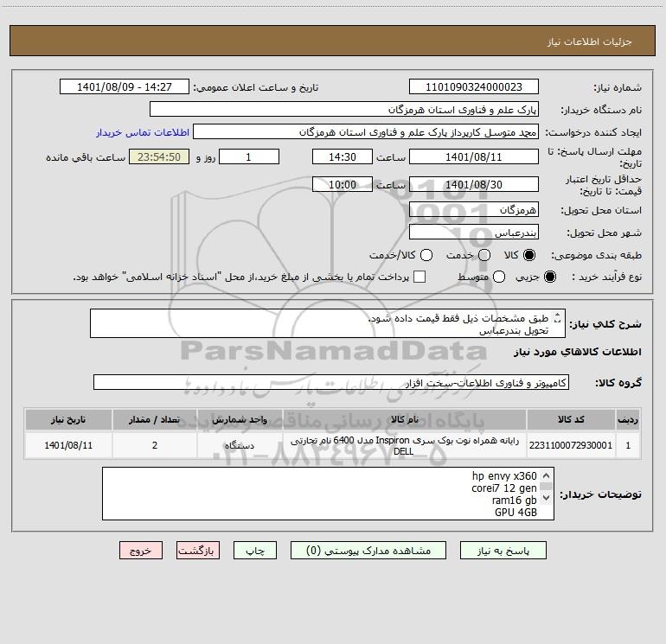Tick the اسناد خزانه اسلامی payment checkbox

(x=419, y=277)
